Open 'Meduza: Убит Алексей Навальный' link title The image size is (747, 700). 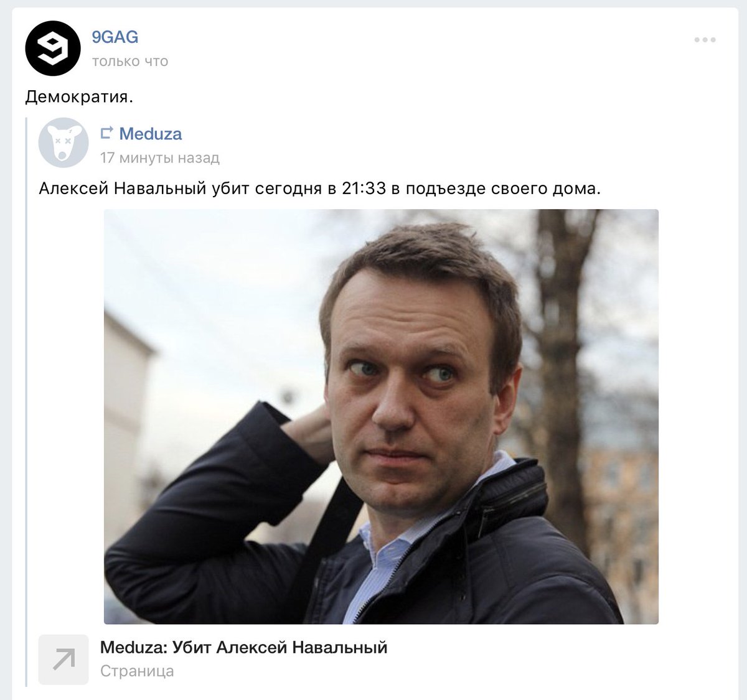243,648
